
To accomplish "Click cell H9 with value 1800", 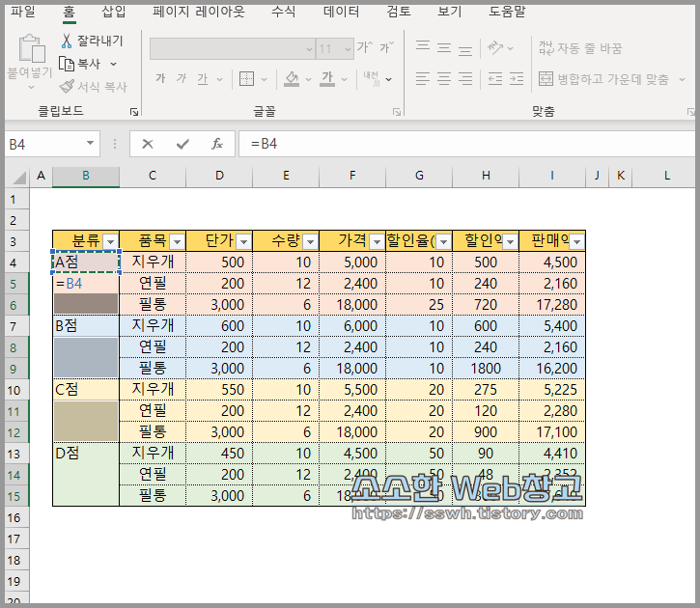I will tap(486, 369).
